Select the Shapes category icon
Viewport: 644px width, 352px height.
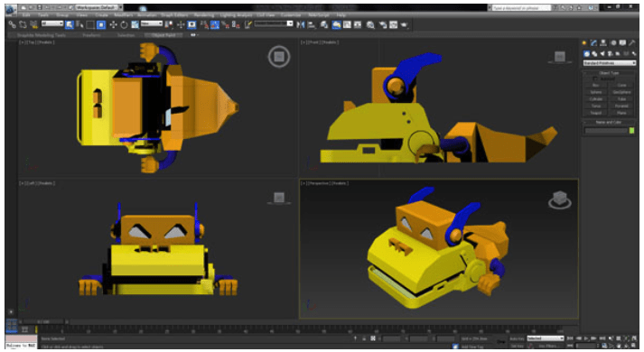pos(594,54)
